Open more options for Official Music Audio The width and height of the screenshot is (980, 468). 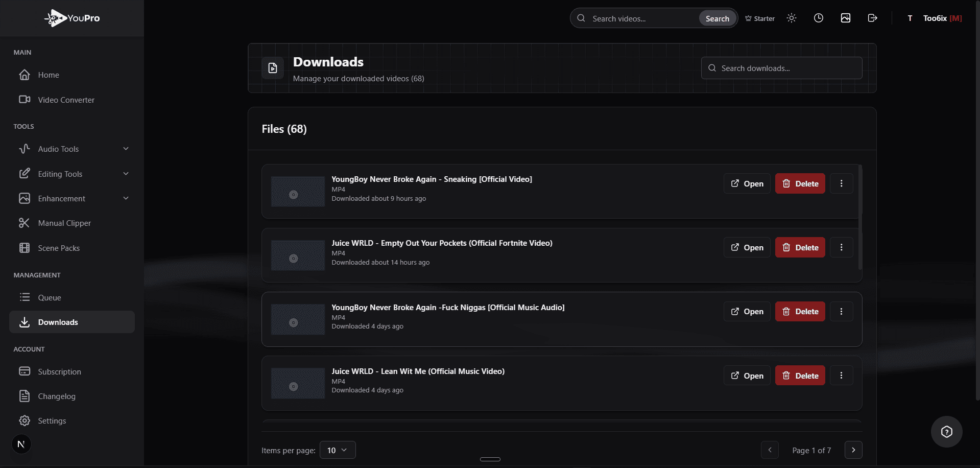[841, 311]
